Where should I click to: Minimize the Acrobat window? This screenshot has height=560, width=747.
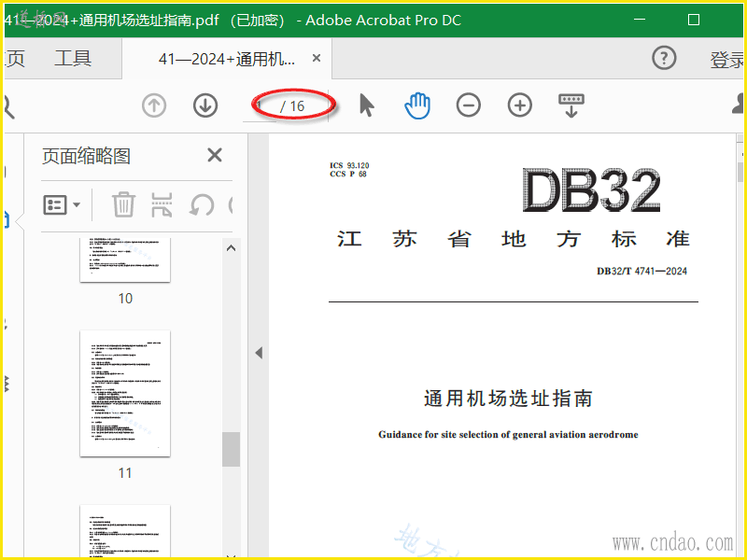(x=640, y=20)
